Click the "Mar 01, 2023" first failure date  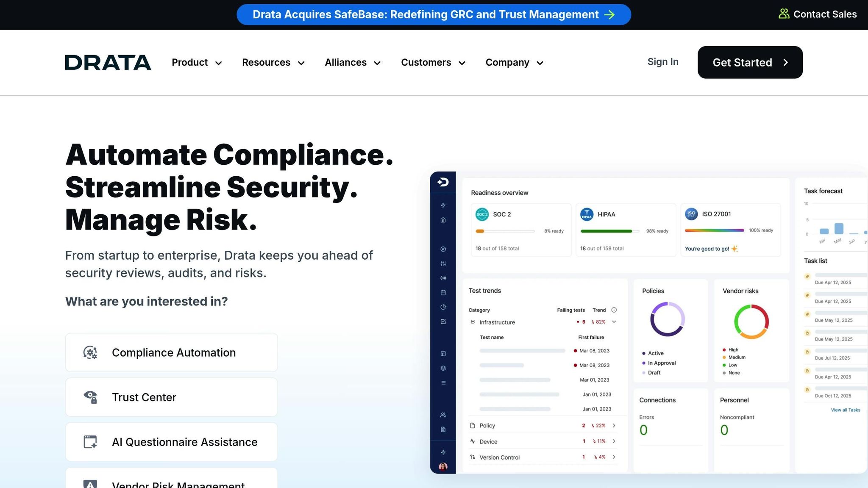594,380
